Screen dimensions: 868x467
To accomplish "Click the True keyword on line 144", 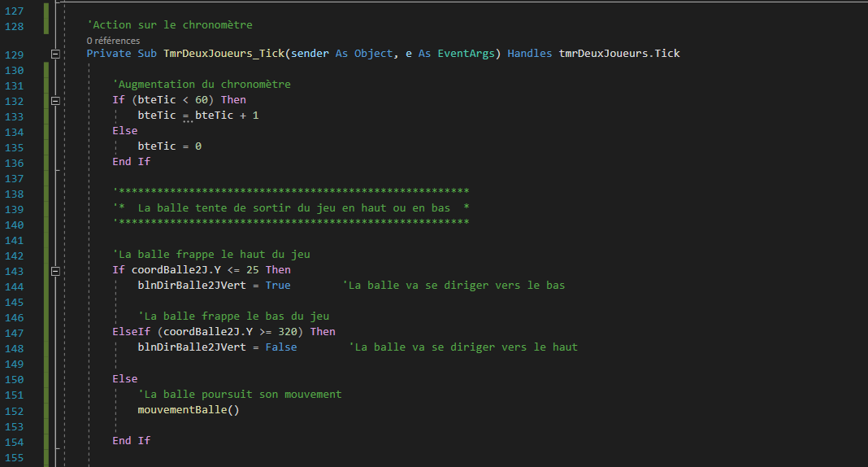I will click(278, 286).
